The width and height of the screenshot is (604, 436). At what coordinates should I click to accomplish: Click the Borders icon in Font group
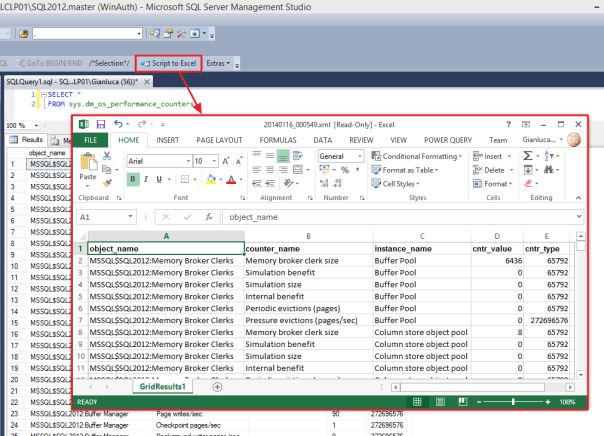click(x=185, y=179)
